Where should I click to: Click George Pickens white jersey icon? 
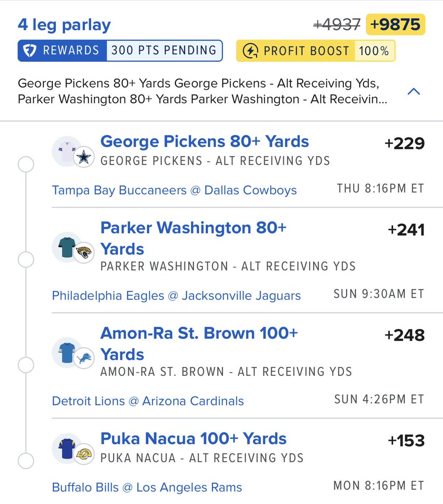click(x=67, y=151)
